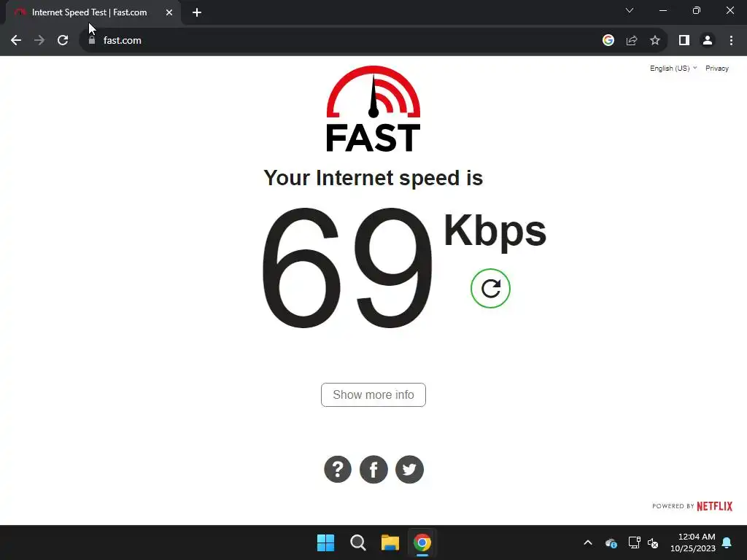The width and height of the screenshot is (747, 560).
Task: Toggle the browser side panel icon
Action: tap(684, 41)
